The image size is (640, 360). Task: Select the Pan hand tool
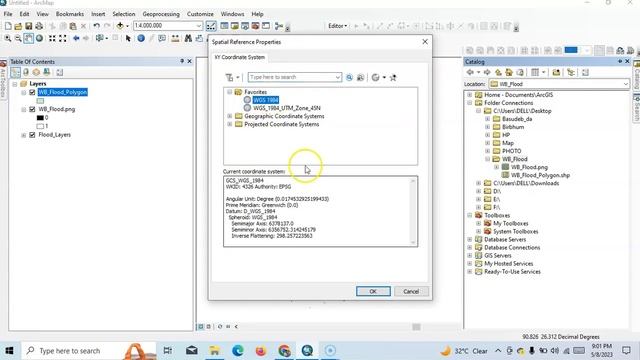tap(29, 38)
